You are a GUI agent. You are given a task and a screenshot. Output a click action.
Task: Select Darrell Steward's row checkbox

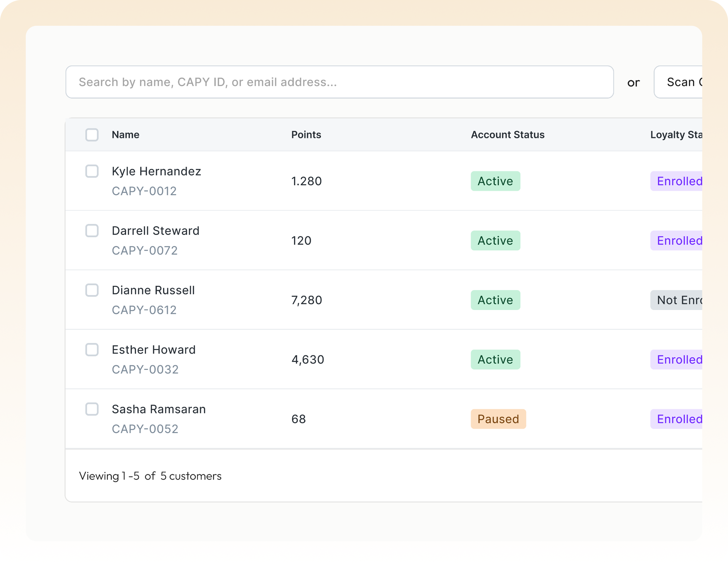(92, 231)
